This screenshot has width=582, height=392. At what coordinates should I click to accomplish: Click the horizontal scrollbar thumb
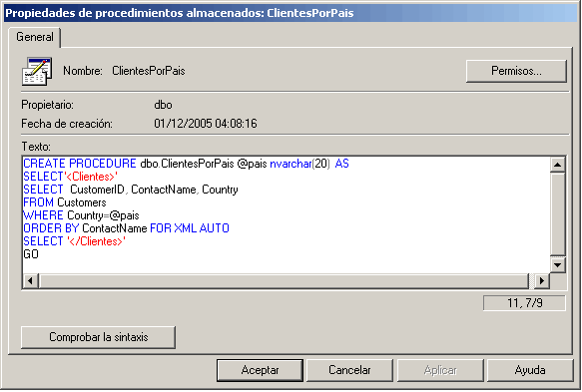pyautogui.click(x=284, y=280)
